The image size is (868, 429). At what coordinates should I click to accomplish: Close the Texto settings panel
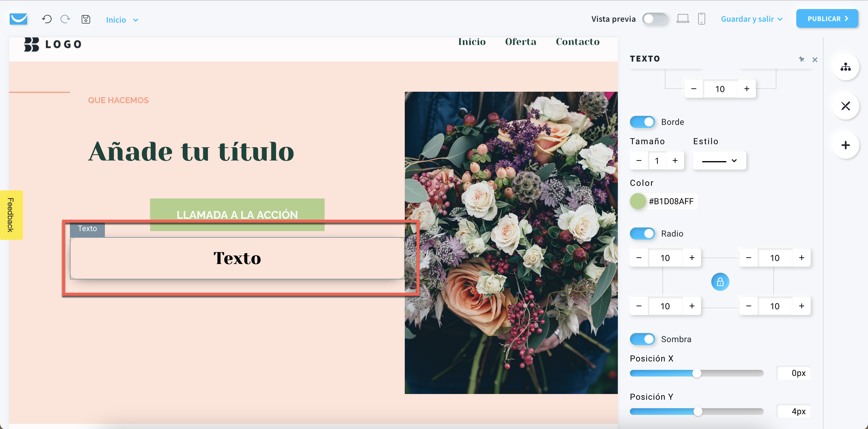tap(815, 60)
